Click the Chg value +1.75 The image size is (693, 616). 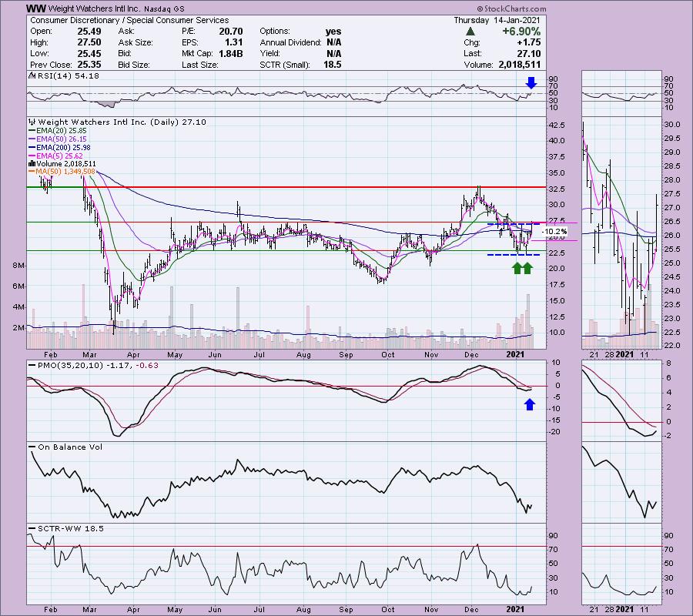[x=530, y=42]
